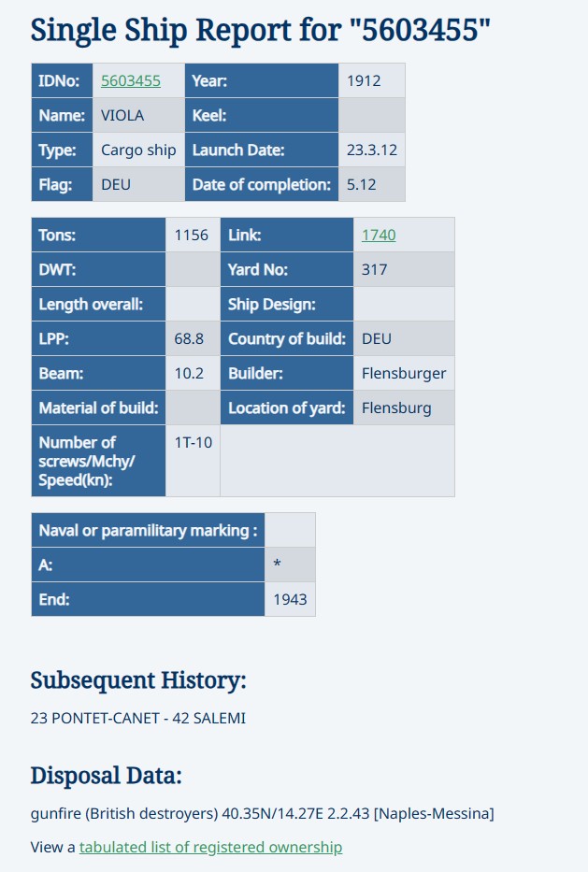The width and height of the screenshot is (588, 872).
Task: Select the Tons value 1156
Action: 192,236
